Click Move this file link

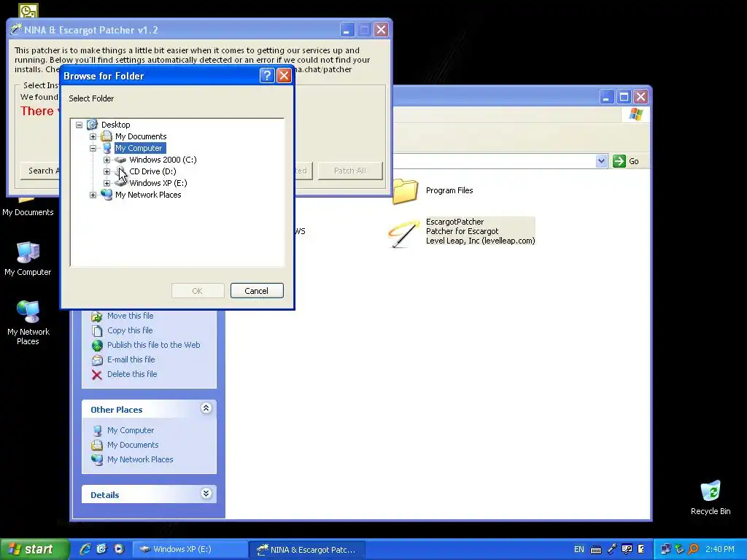(130, 316)
